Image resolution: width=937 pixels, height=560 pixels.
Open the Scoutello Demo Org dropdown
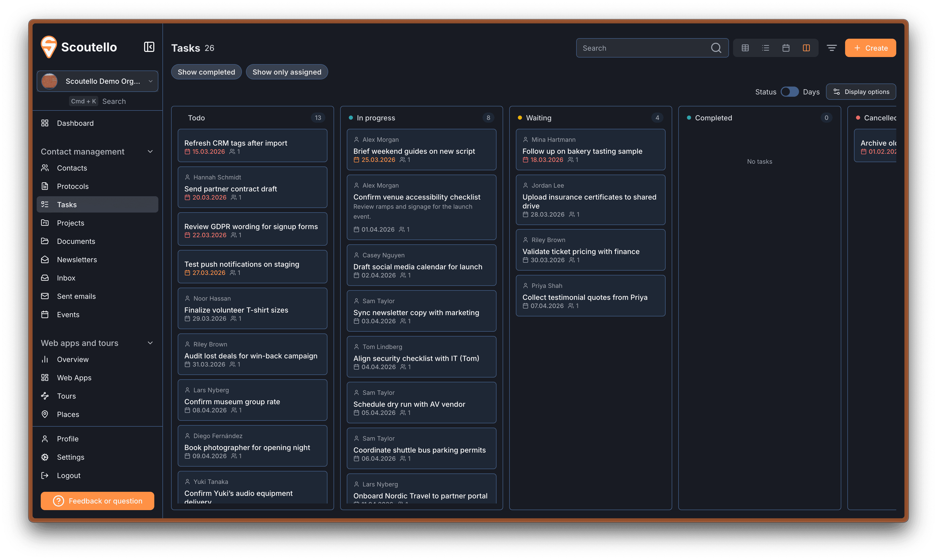(97, 81)
